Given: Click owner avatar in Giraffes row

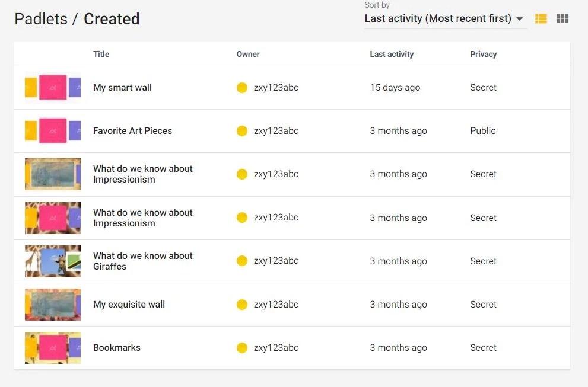Looking at the screenshot, I should [242, 261].
